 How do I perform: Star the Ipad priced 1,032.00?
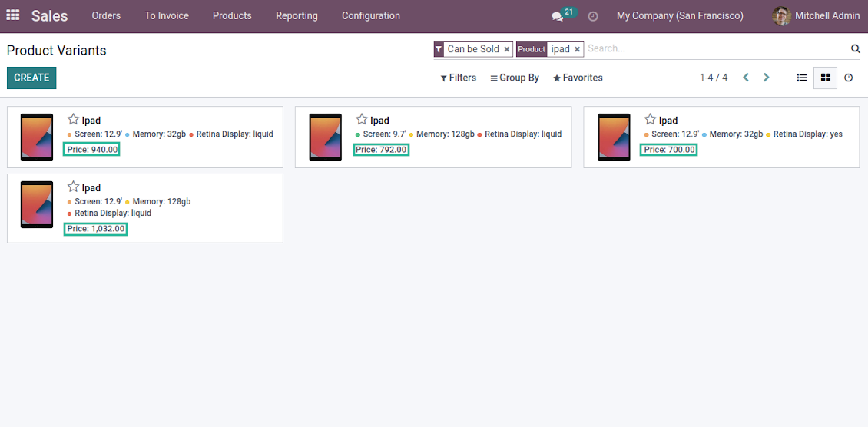[73, 187]
